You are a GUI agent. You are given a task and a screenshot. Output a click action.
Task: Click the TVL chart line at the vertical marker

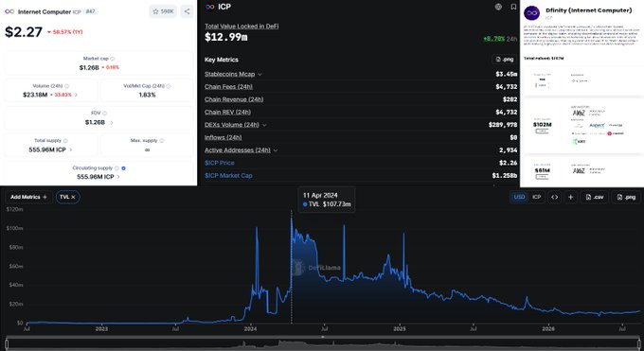click(292, 219)
